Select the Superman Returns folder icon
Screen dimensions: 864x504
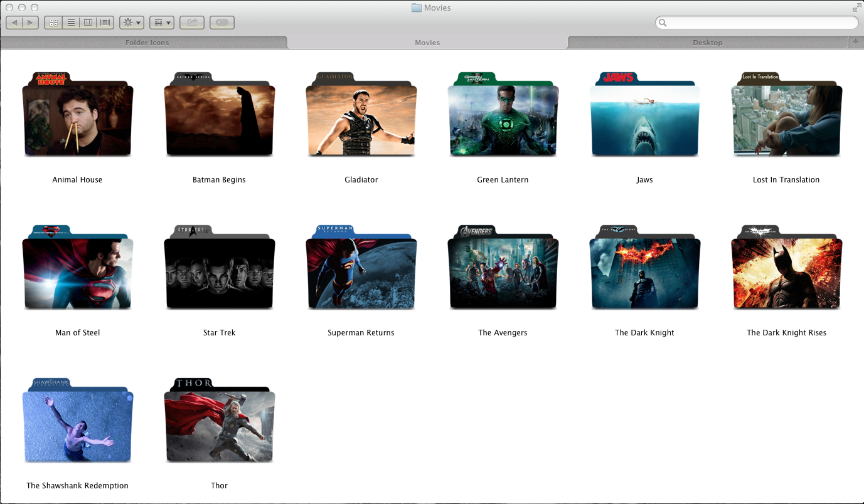point(361,267)
